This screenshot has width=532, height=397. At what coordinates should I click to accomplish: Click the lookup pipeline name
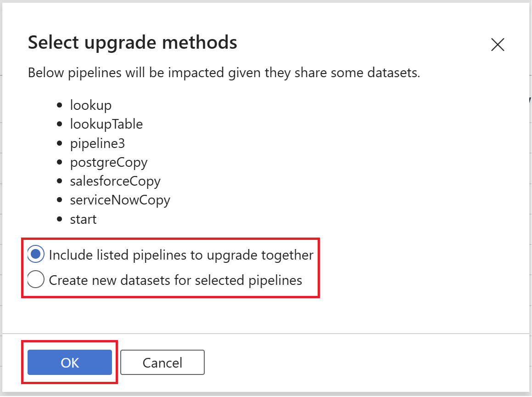click(x=91, y=105)
